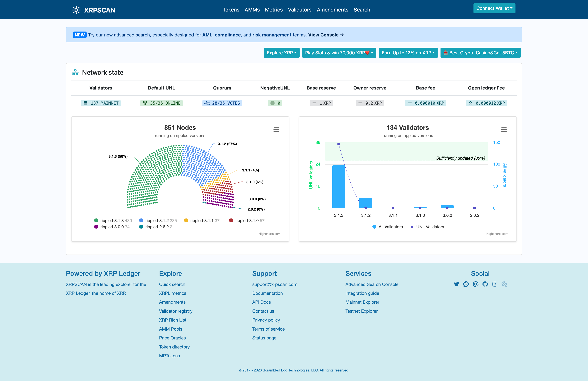Open the Validator registry footer link
The height and width of the screenshot is (381, 588).
coord(176,311)
